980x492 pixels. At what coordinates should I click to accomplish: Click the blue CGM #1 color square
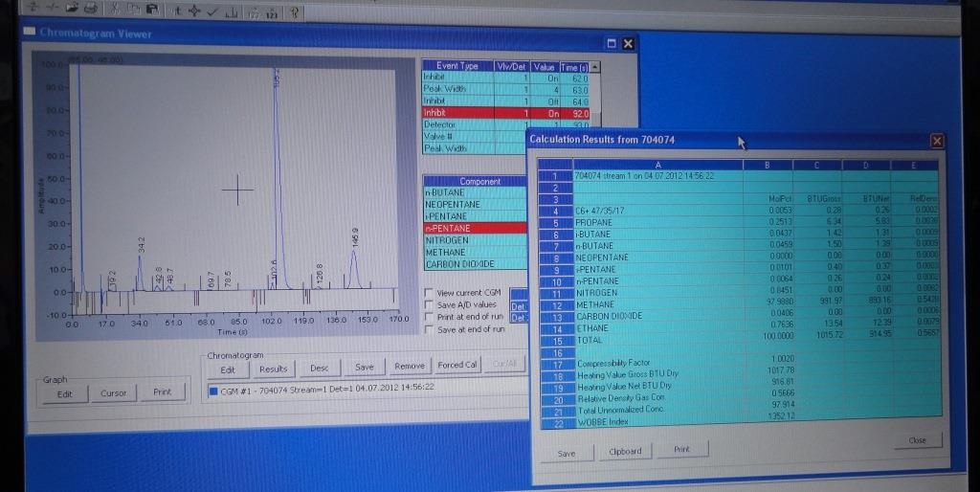click(x=213, y=391)
